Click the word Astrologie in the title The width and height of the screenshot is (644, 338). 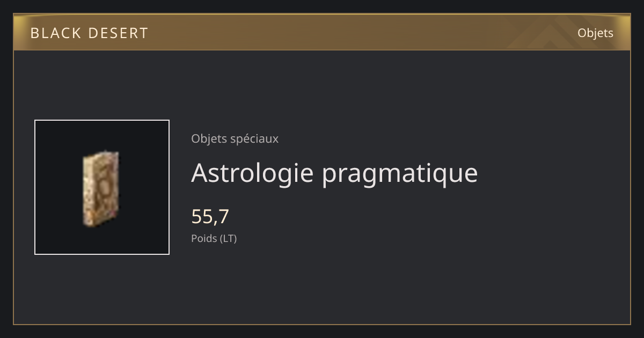pyautogui.click(x=252, y=173)
